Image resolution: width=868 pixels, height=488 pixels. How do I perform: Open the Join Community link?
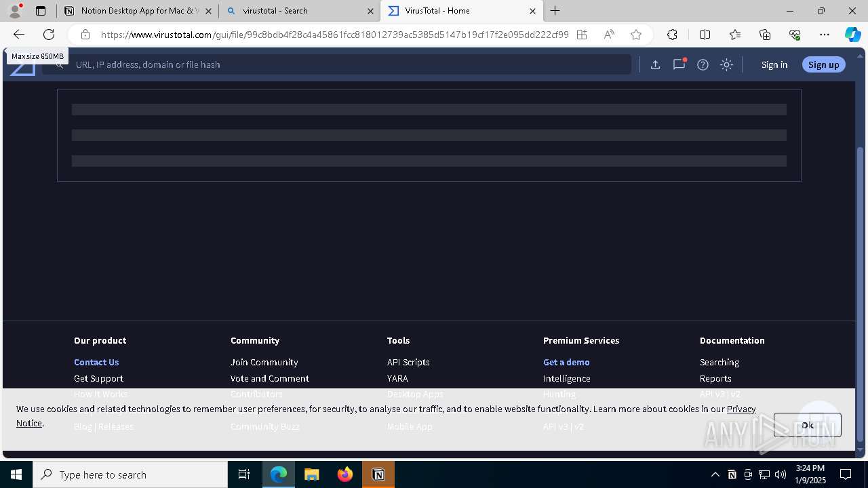(264, 362)
